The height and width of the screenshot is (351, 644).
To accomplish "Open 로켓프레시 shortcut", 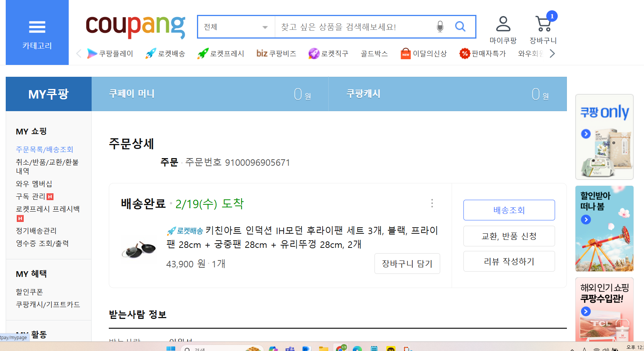I will click(x=221, y=53).
